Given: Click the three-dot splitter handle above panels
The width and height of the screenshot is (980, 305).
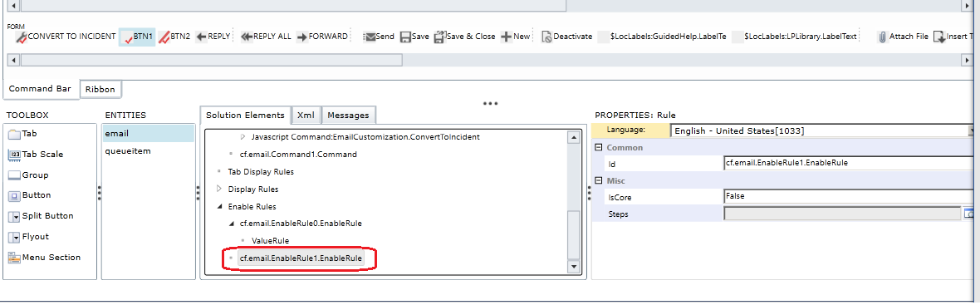Looking at the screenshot, I should pyautogui.click(x=489, y=103).
